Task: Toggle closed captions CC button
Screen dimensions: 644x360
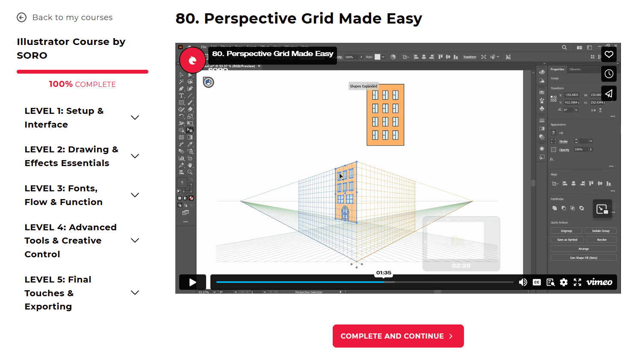Action: 537,282
